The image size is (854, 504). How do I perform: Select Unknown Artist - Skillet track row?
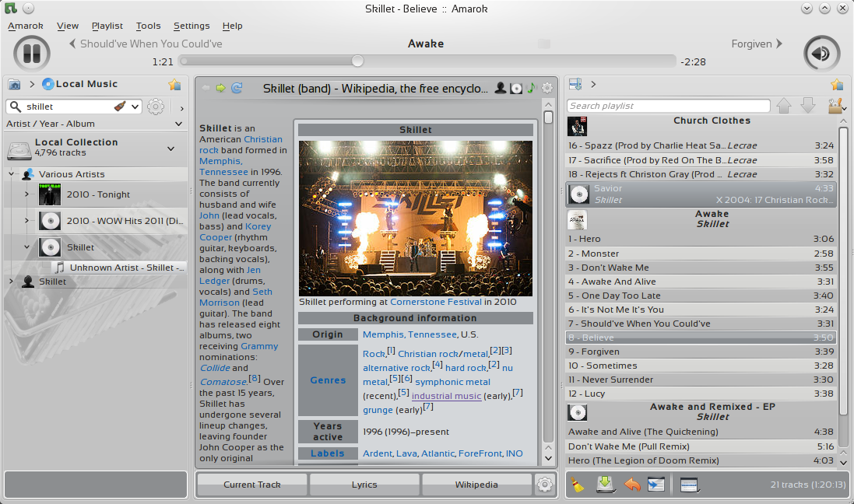tap(120, 268)
